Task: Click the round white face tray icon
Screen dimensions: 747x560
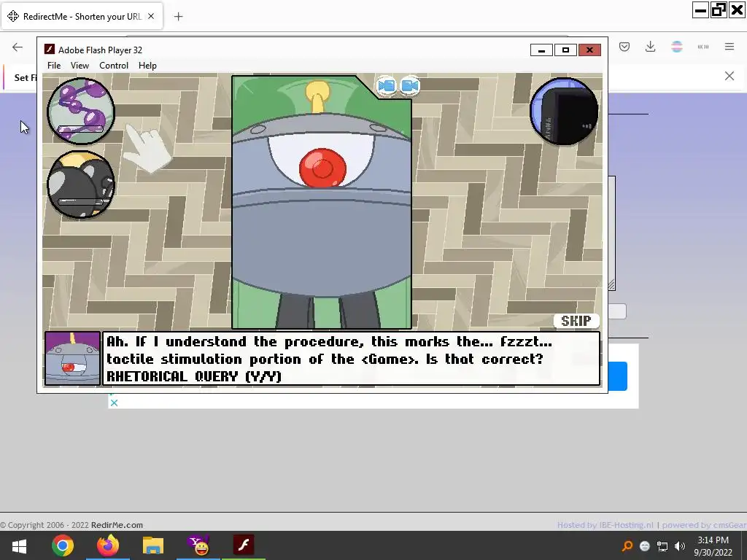Action: coord(645,545)
